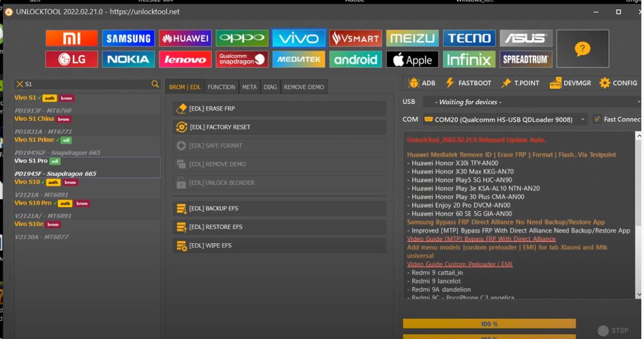Image resolution: width=644 pixels, height=339 pixels.
Task: Open the Vsmart brand tile
Action: tap(356, 38)
